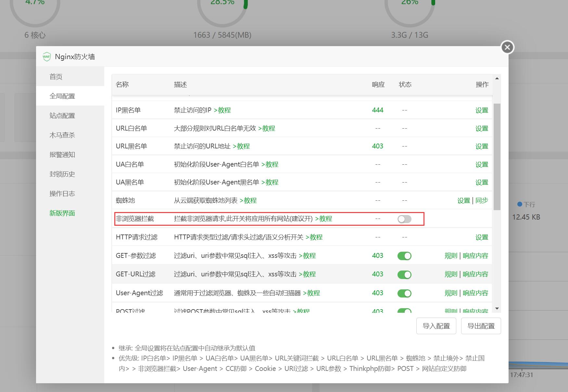Open 响应内容 for User-Agent过滤

[475, 293]
